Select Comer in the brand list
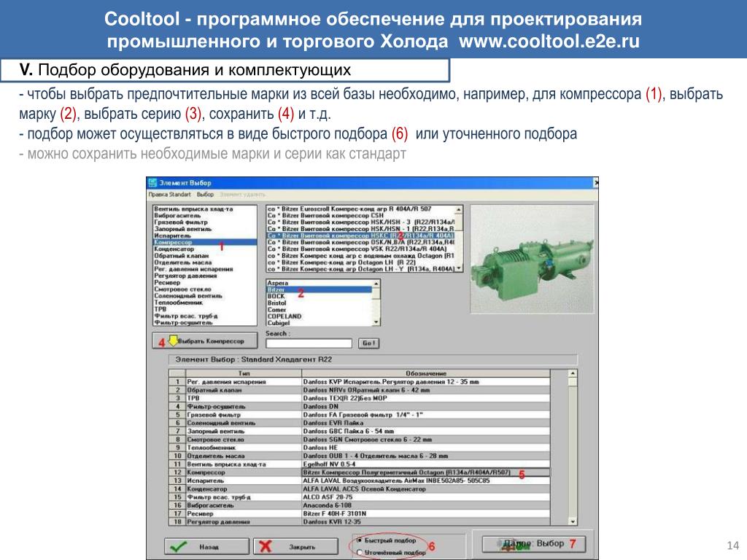Viewport: 747px width, 560px height. 320,309
